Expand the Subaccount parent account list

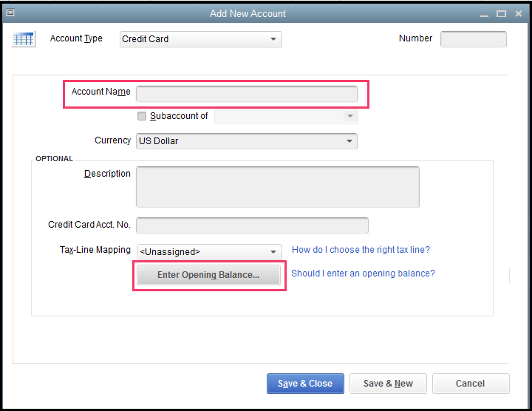point(349,116)
